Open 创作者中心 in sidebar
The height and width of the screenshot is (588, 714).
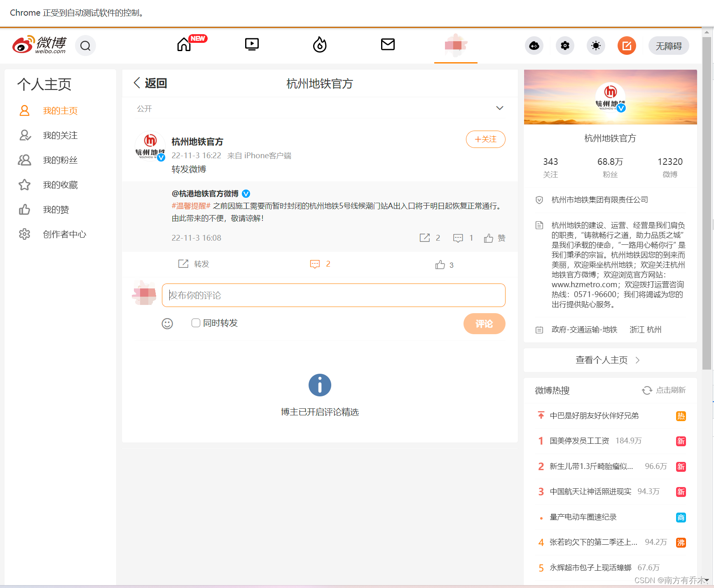tap(65, 234)
